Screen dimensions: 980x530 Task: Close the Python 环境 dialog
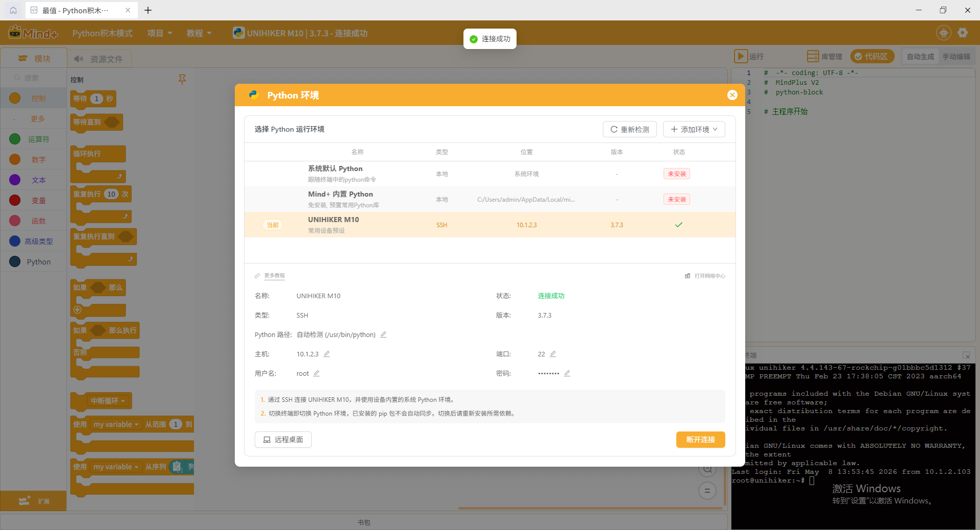click(732, 95)
